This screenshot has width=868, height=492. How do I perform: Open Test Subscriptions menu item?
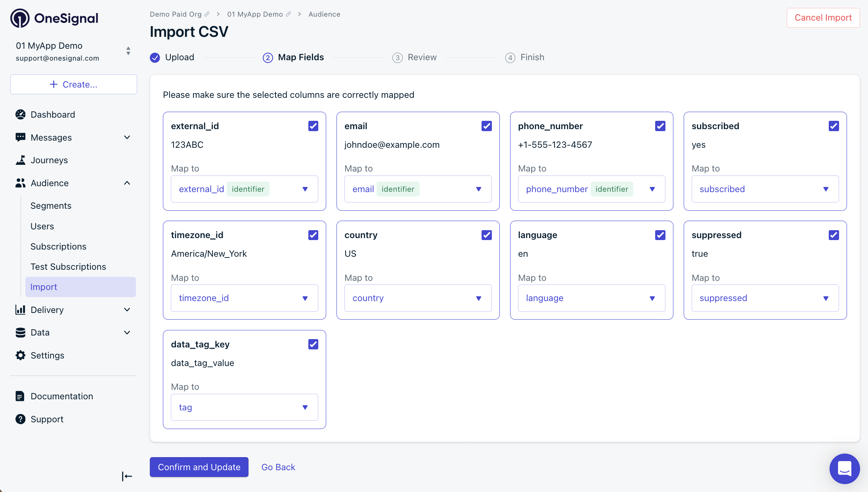click(68, 267)
